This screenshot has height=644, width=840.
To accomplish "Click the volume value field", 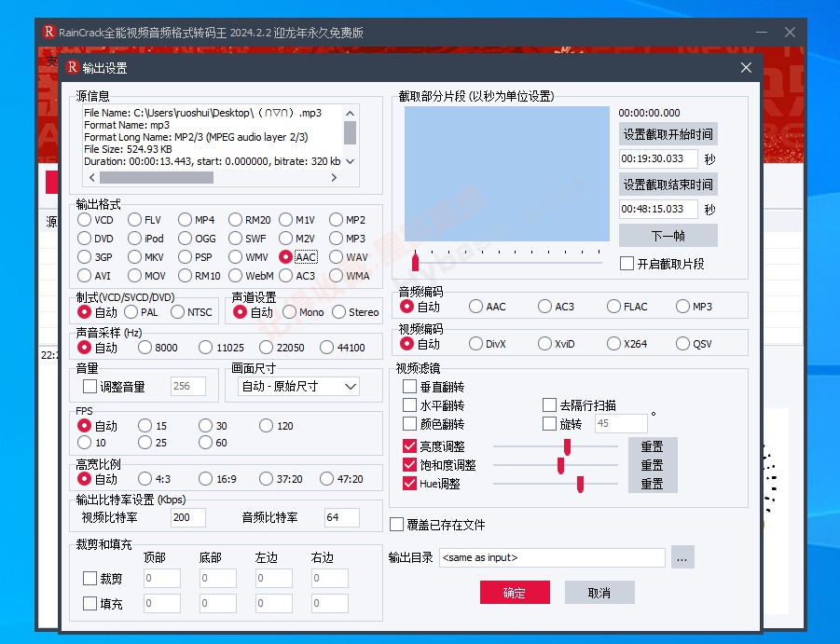I will coord(188,386).
